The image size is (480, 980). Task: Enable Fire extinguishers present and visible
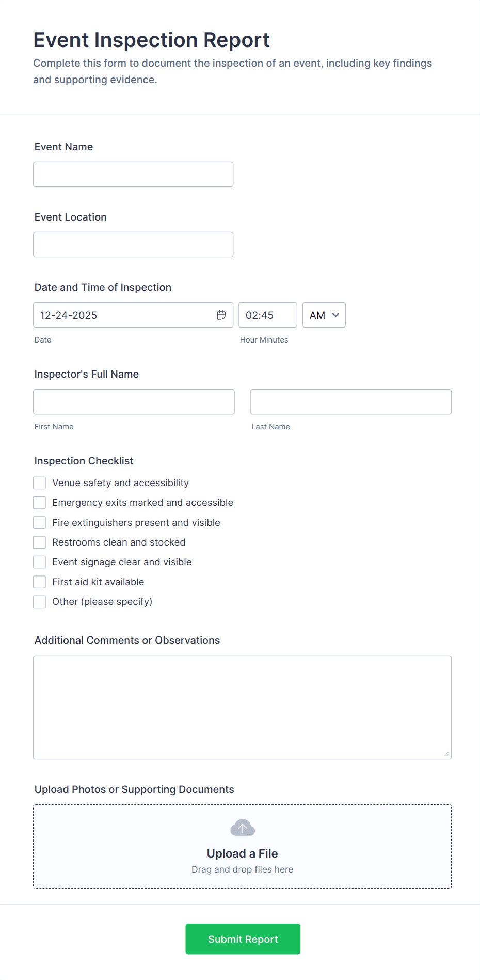tap(40, 523)
